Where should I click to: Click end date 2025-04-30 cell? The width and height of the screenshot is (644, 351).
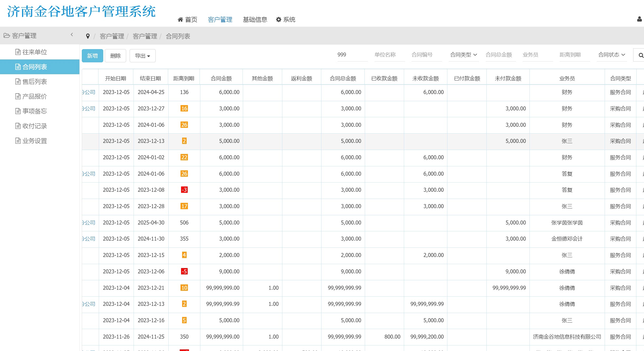coord(151,223)
